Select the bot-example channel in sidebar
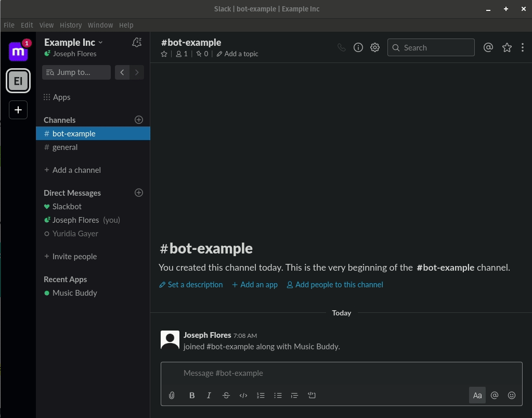 pos(93,133)
